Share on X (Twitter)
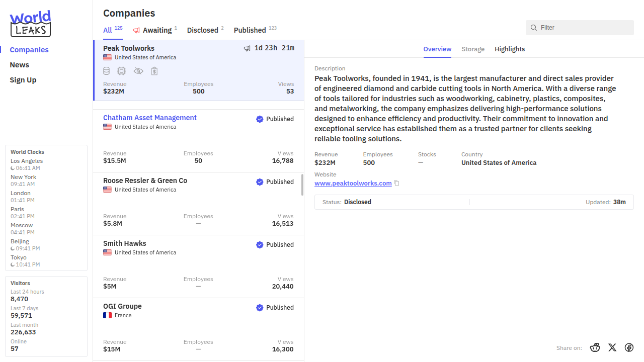 tap(612, 347)
